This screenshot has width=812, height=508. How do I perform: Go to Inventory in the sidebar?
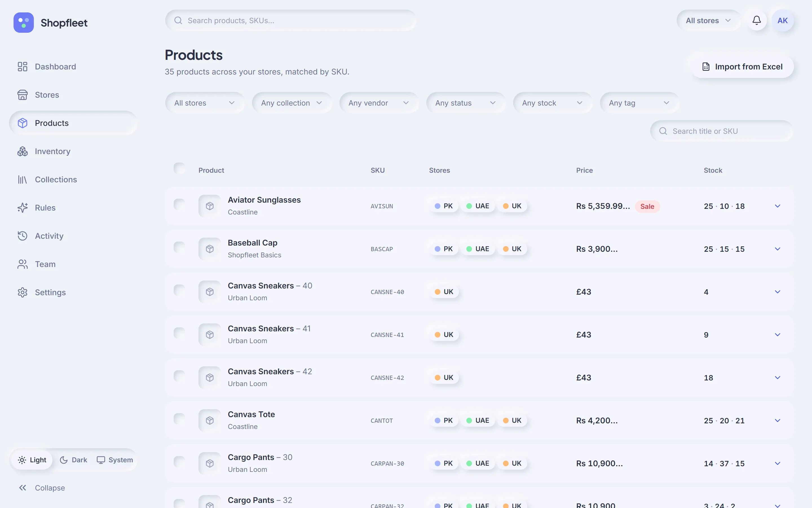73,151
